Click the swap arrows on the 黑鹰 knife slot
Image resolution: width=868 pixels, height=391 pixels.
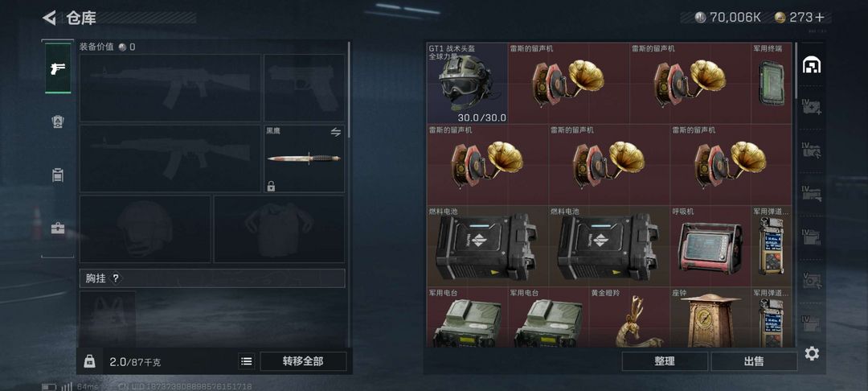[335, 132]
